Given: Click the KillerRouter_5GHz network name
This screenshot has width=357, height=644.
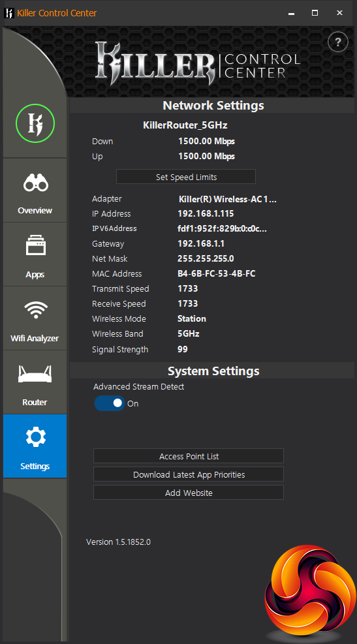Looking at the screenshot, I should click(x=185, y=125).
